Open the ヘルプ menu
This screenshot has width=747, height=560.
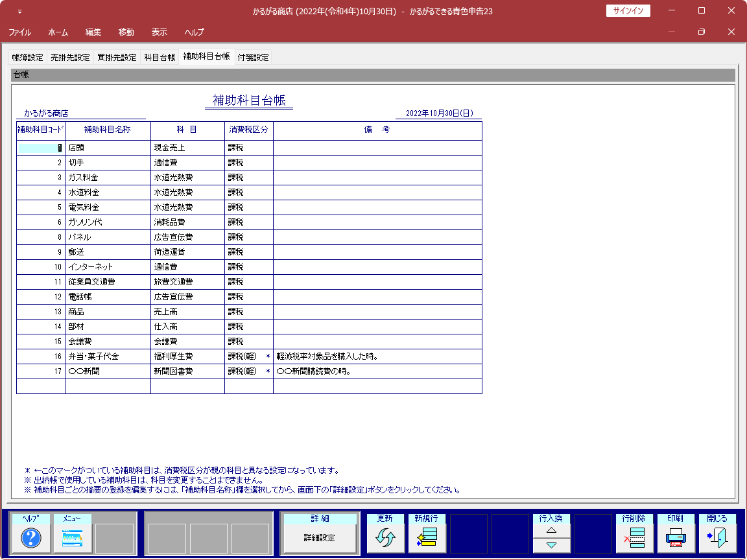(194, 32)
